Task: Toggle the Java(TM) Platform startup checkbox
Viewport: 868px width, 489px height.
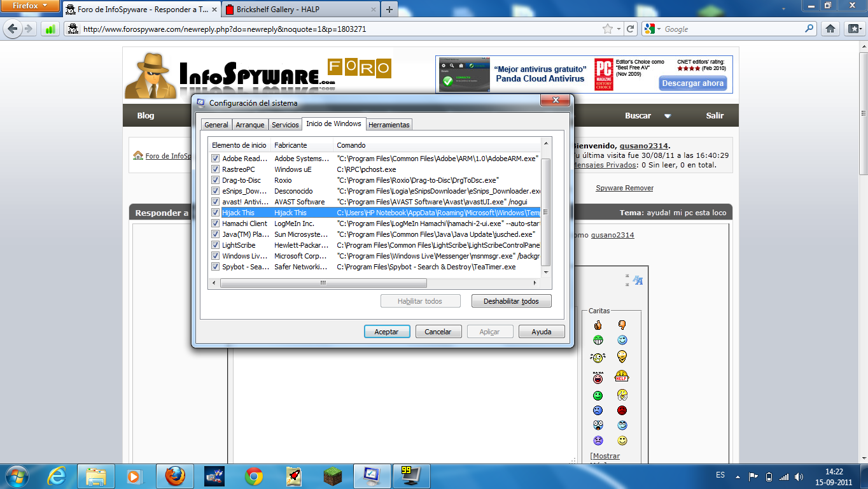Action: [x=216, y=234]
